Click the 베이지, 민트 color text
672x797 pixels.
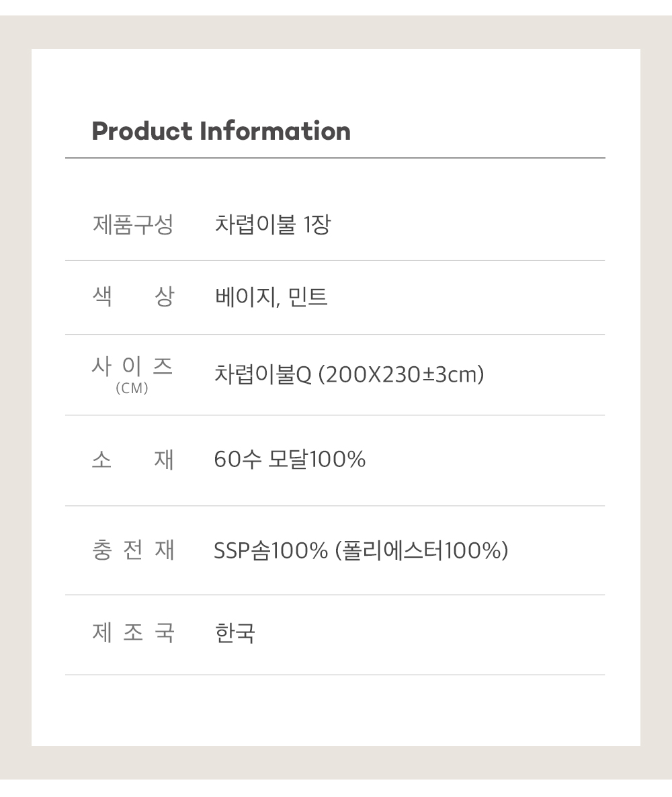tap(271, 297)
